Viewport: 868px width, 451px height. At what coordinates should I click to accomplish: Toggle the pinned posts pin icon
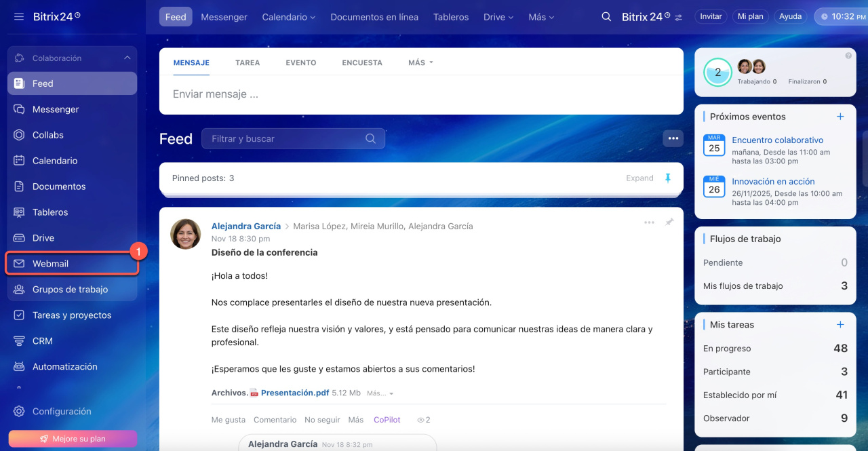tap(667, 178)
